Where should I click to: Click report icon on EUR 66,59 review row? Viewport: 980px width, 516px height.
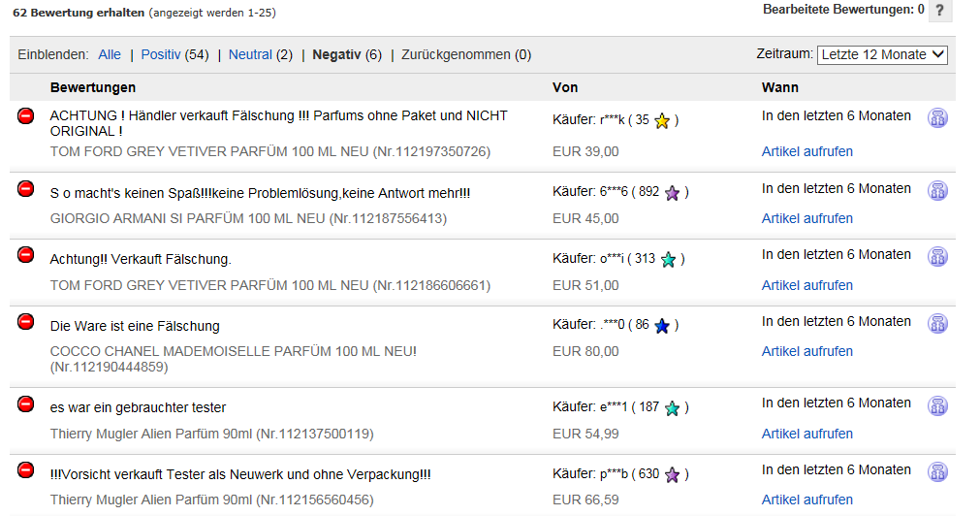937,471
